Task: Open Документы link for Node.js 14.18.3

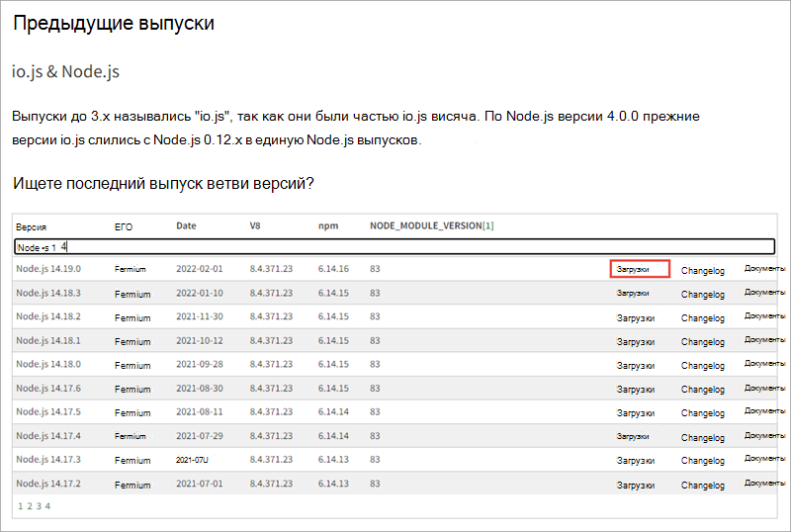Action: tap(764, 293)
